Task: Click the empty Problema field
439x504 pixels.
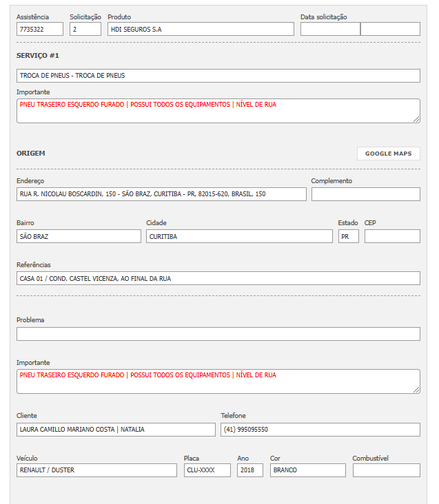Action: pyautogui.click(x=218, y=334)
